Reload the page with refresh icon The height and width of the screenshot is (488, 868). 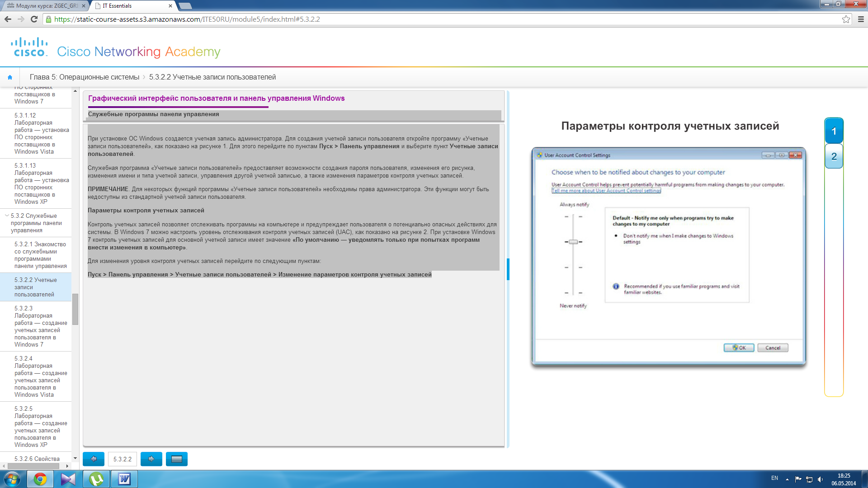(34, 19)
